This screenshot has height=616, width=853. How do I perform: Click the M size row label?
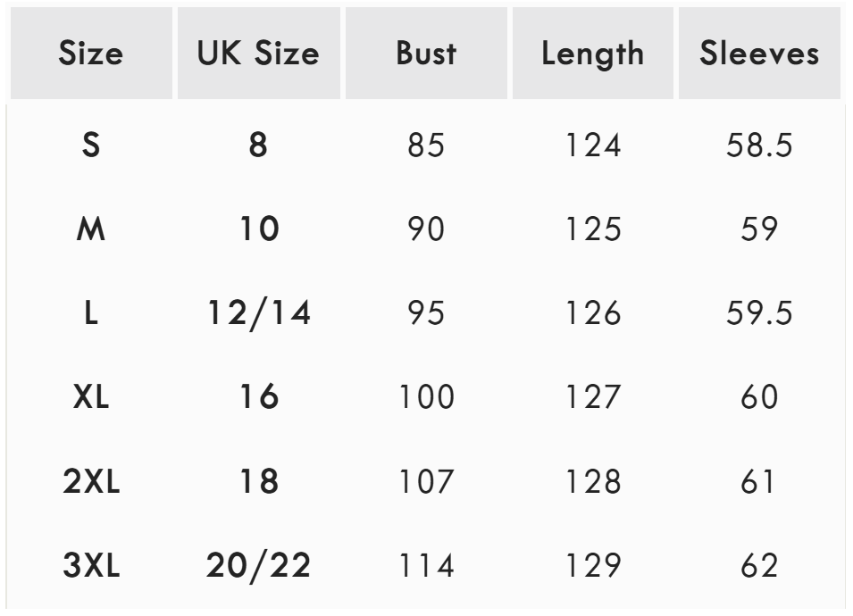pyautogui.click(x=90, y=229)
